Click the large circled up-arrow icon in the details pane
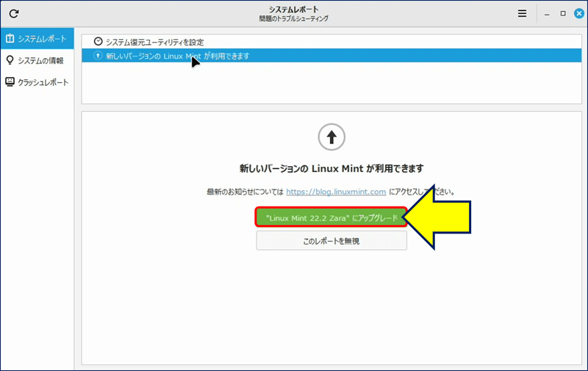The width and height of the screenshot is (588, 371). 331,137
